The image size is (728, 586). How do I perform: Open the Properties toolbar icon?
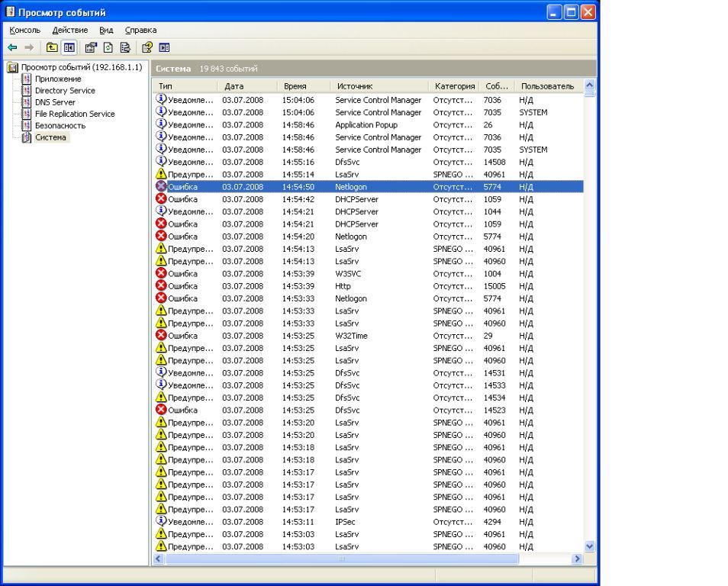tap(91, 47)
